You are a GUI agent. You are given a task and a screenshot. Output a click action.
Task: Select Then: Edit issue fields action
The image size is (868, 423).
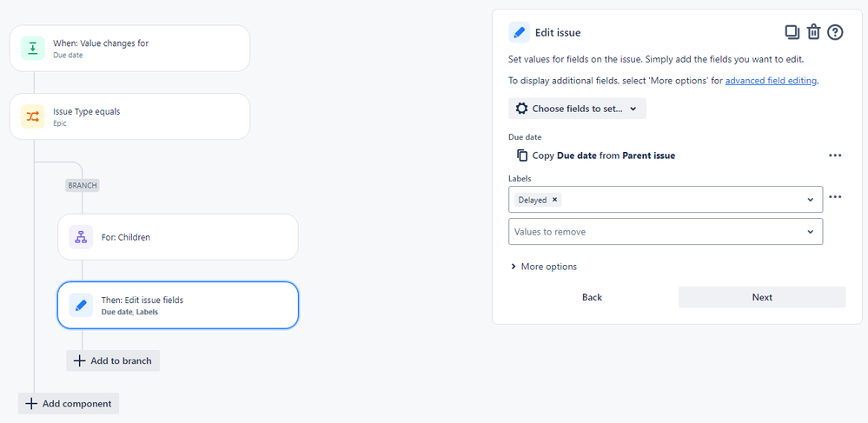click(x=178, y=305)
